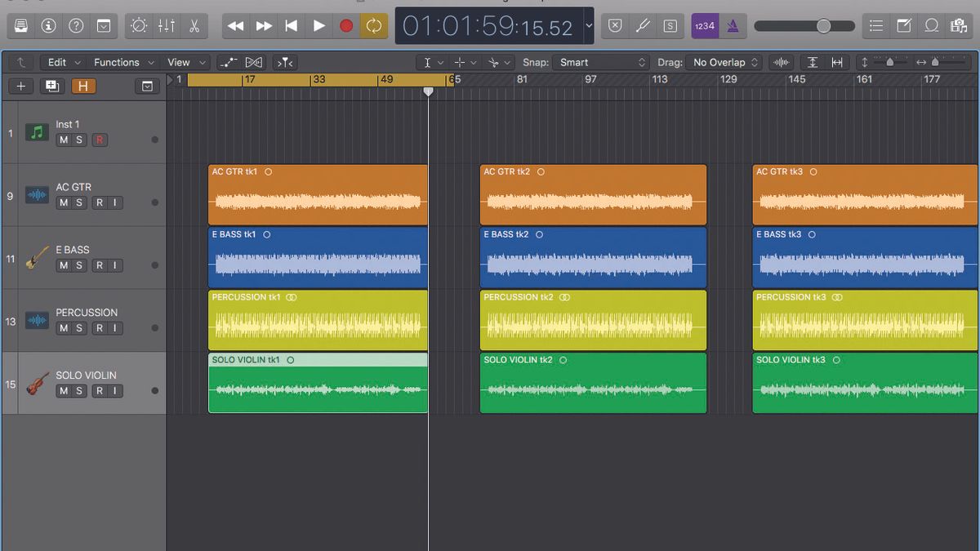Click the + button to add a new track
The height and width of the screenshot is (551, 980).
[x=20, y=86]
